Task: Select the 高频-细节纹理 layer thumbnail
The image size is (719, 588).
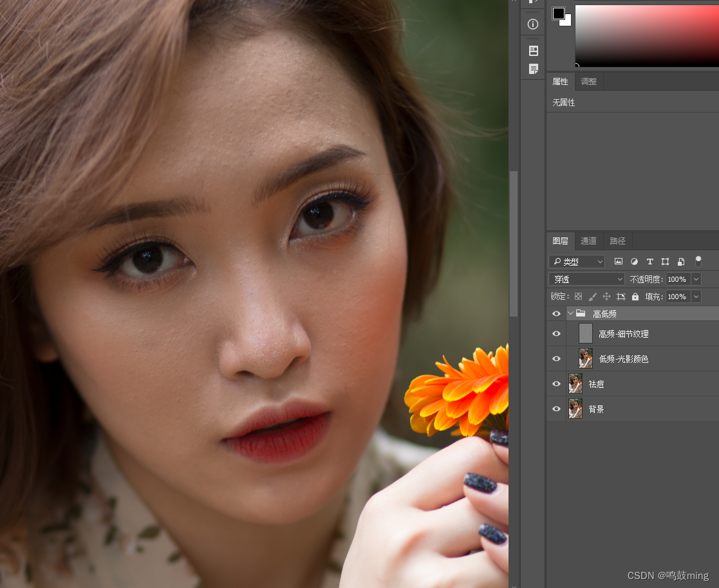Action: (586, 333)
